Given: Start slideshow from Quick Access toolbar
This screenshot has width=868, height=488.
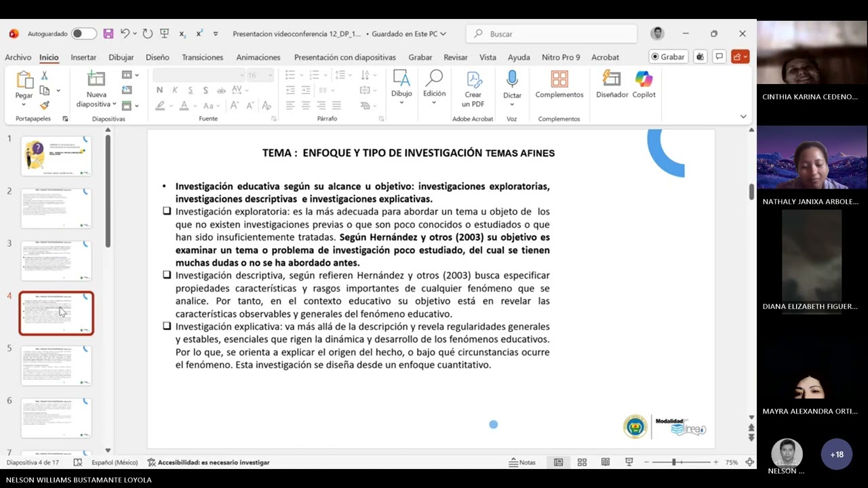Looking at the screenshot, I should [x=164, y=33].
